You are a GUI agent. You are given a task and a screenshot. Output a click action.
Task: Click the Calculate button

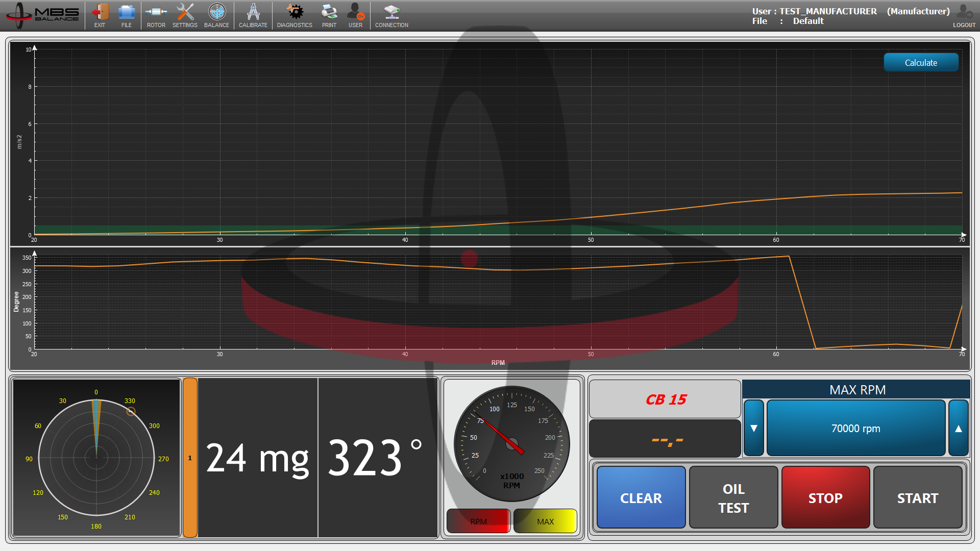click(x=921, y=62)
